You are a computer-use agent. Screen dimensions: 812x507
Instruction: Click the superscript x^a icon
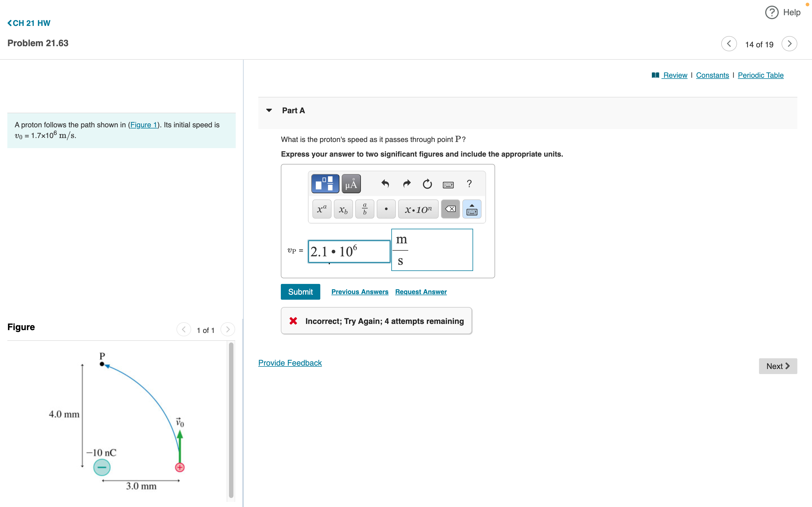click(x=321, y=208)
